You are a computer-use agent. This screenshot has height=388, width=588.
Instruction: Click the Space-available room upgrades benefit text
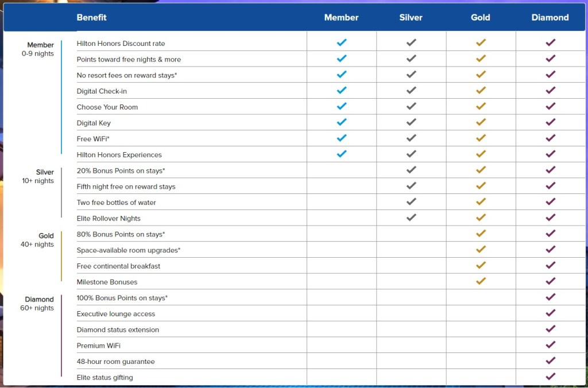pos(129,250)
